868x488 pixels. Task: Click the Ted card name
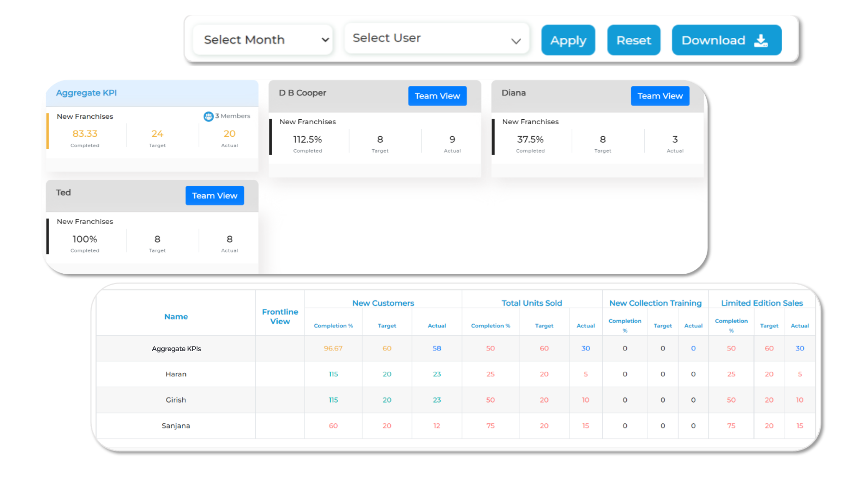coord(63,192)
